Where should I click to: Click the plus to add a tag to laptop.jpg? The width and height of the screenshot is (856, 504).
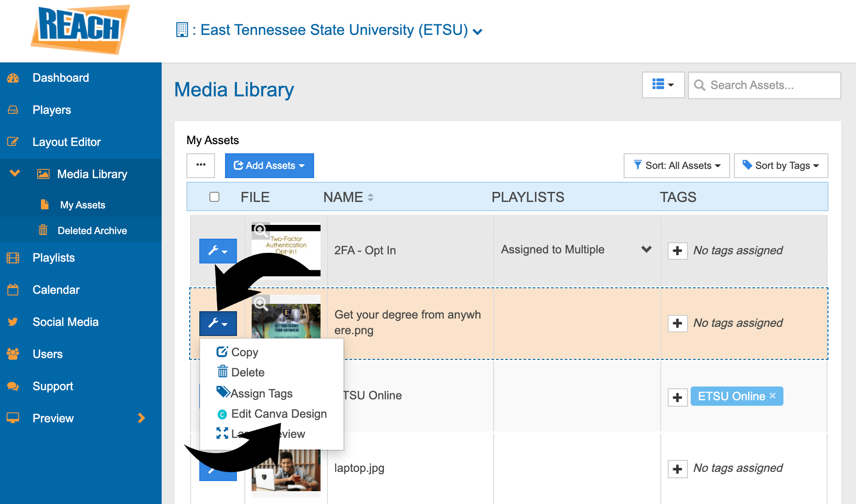[x=677, y=469]
